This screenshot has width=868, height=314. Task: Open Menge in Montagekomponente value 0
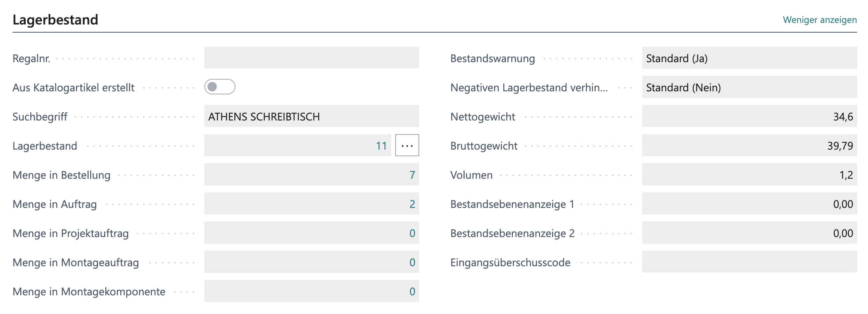point(412,291)
